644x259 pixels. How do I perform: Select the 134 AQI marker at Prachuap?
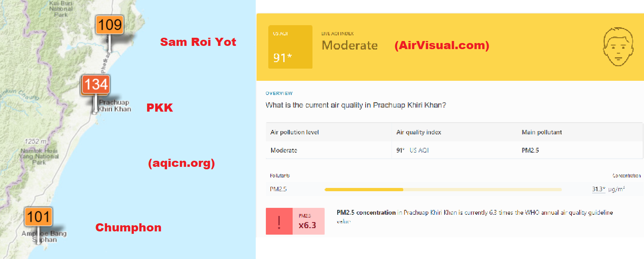coord(96,85)
